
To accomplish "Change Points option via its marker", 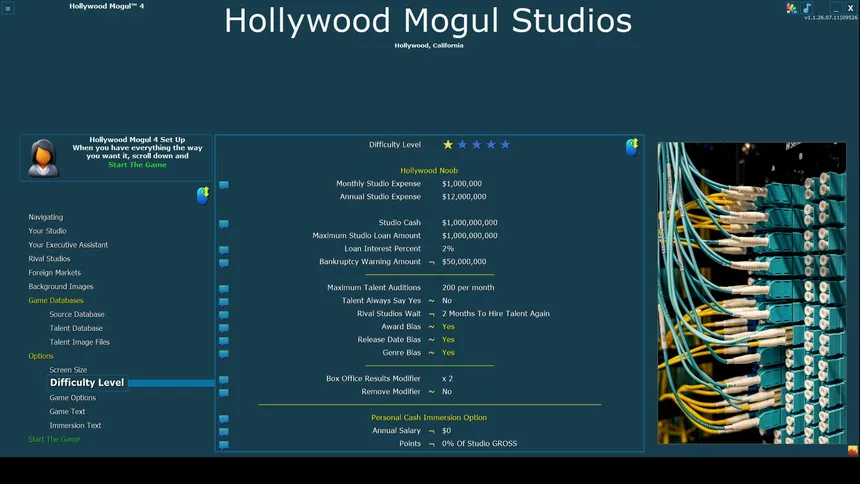I will click(432, 444).
